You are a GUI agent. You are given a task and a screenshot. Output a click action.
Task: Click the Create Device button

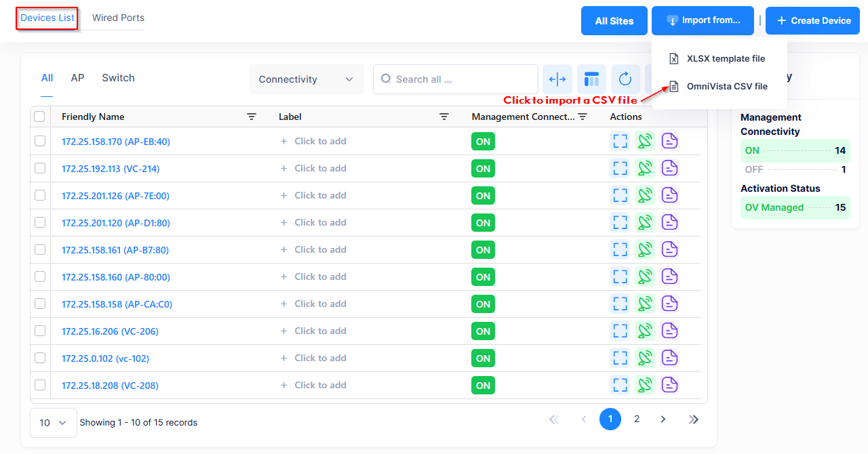pos(812,20)
